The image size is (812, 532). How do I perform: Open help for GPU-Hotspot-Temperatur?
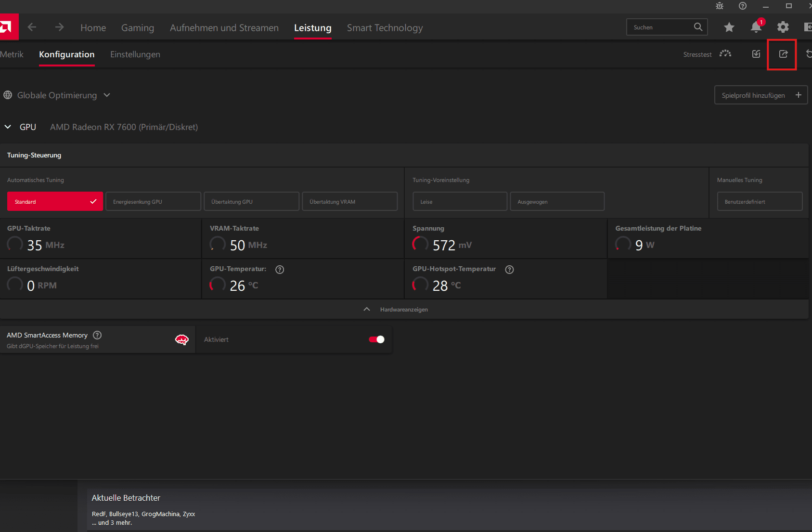(x=510, y=270)
